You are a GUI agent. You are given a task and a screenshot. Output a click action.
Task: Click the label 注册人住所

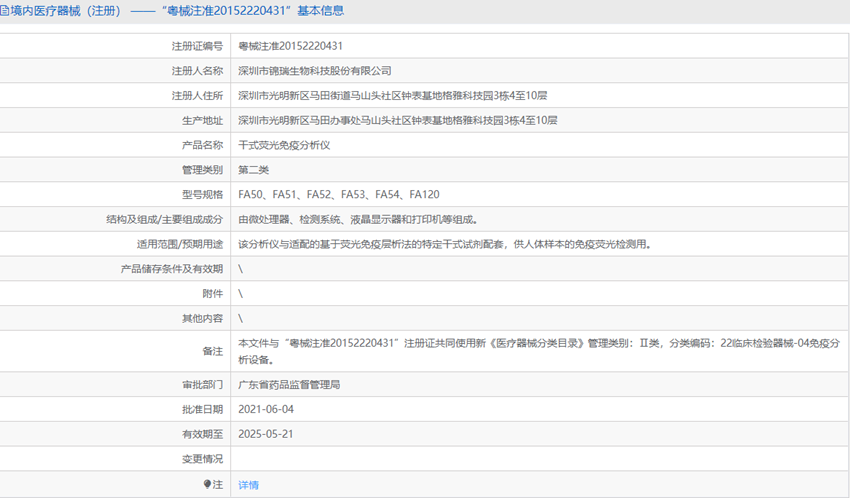click(197, 96)
